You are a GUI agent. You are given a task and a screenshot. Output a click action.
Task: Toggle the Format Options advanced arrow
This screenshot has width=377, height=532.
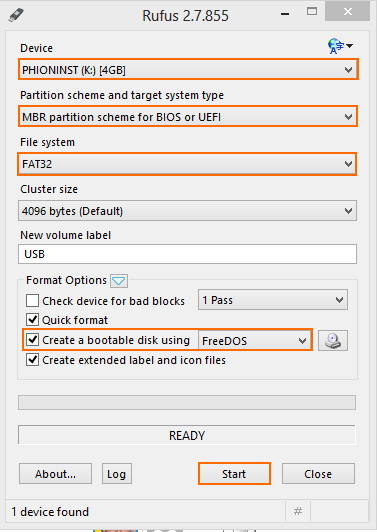point(119,281)
